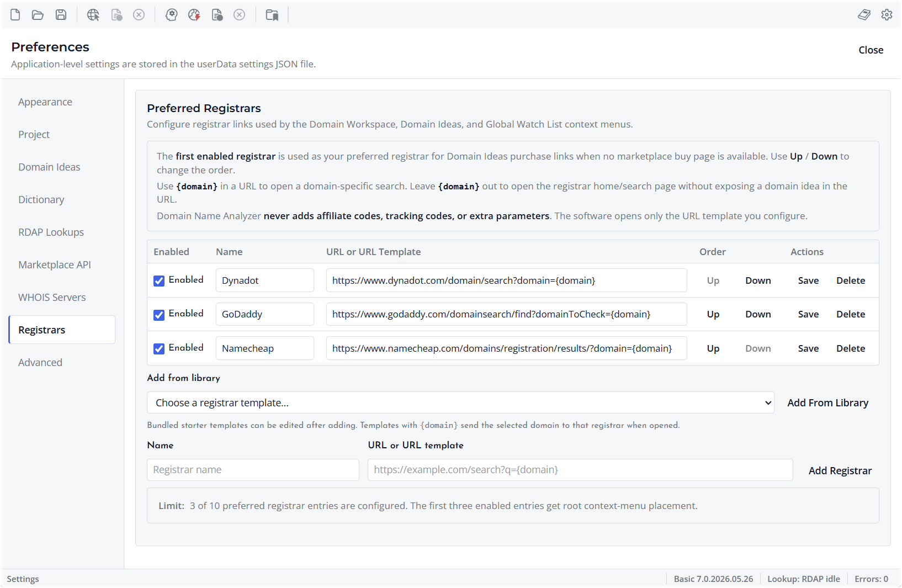Toggle the Enabled checkbox for GoDaddy
The height and width of the screenshot is (588, 902).
(x=159, y=315)
